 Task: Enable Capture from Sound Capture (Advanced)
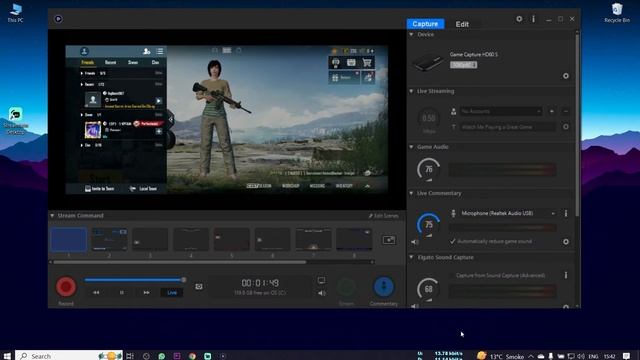pyautogui.click(x=452, y=276)
